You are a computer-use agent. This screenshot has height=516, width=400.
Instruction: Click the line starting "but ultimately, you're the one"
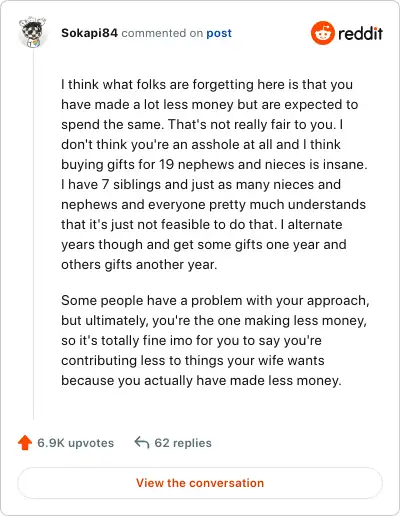coord(214,321)
